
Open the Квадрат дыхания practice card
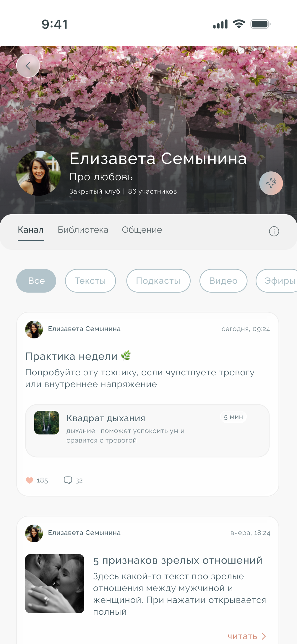(147, 431)
